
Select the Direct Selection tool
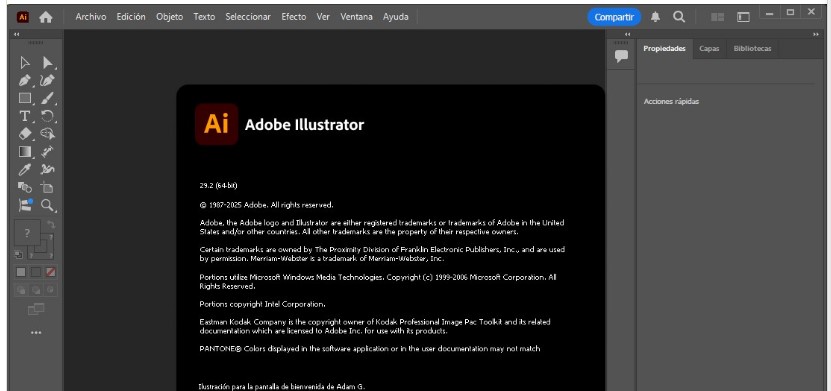coord(48,63)
